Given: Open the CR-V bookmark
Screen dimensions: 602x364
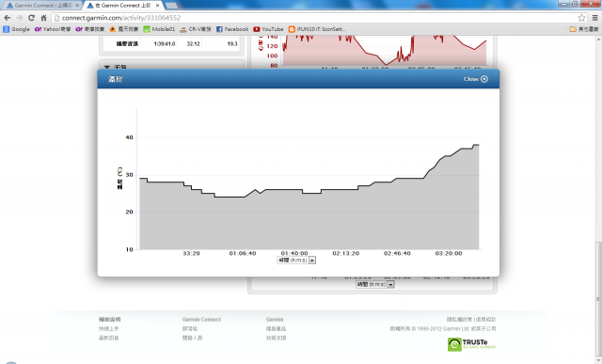Looking at the screenshot, I should [196, 29].
